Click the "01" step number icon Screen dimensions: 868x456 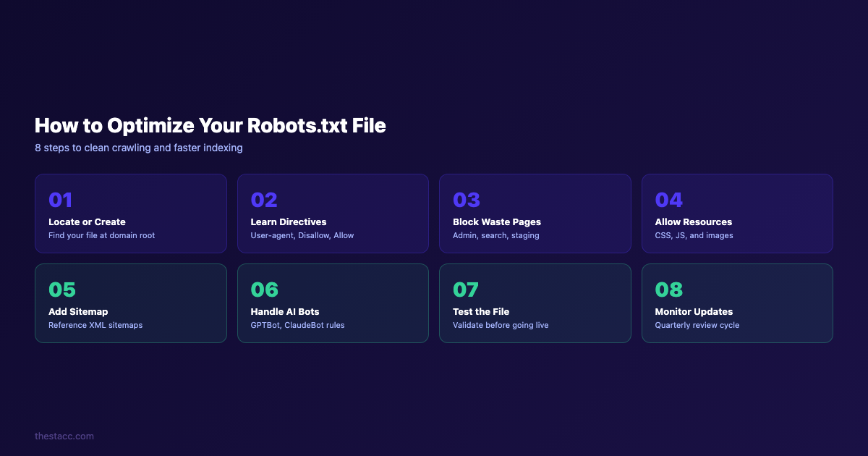(x=60, y=200)
